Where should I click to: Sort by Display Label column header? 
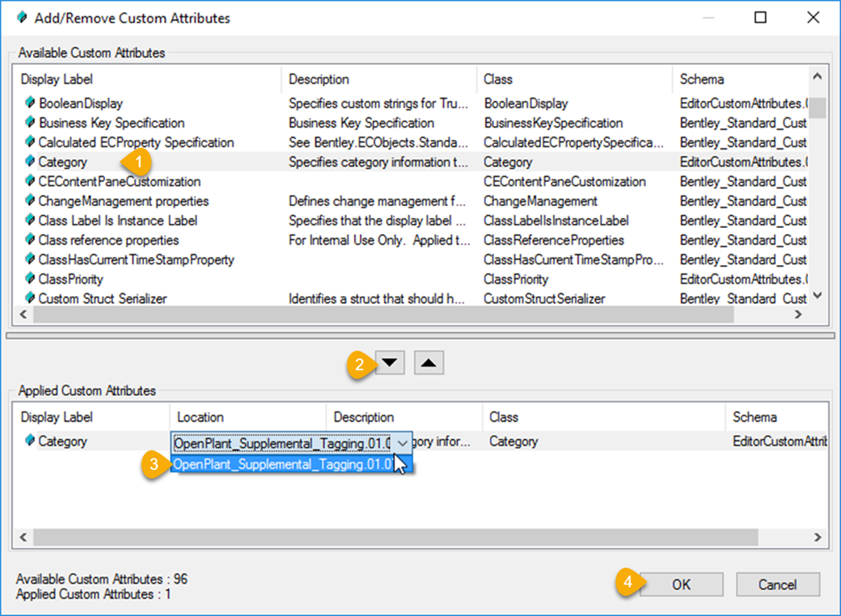tap(57, 79)
